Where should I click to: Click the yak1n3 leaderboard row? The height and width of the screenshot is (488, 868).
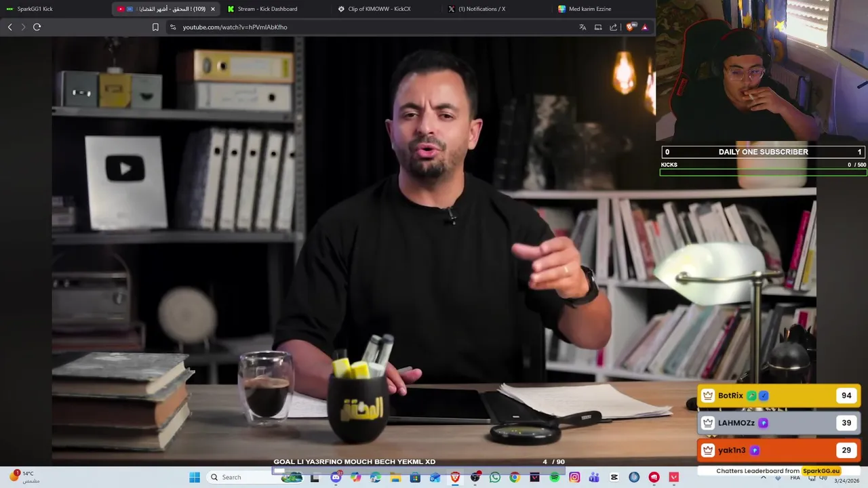click(x=779, y=450)
